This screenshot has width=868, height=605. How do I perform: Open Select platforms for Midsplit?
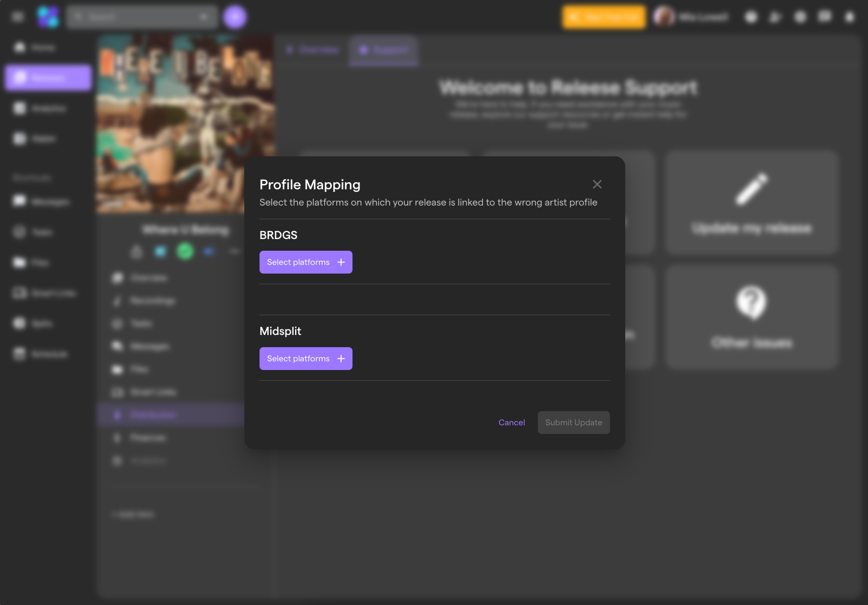pyautogui.click(x=306, y=358)
